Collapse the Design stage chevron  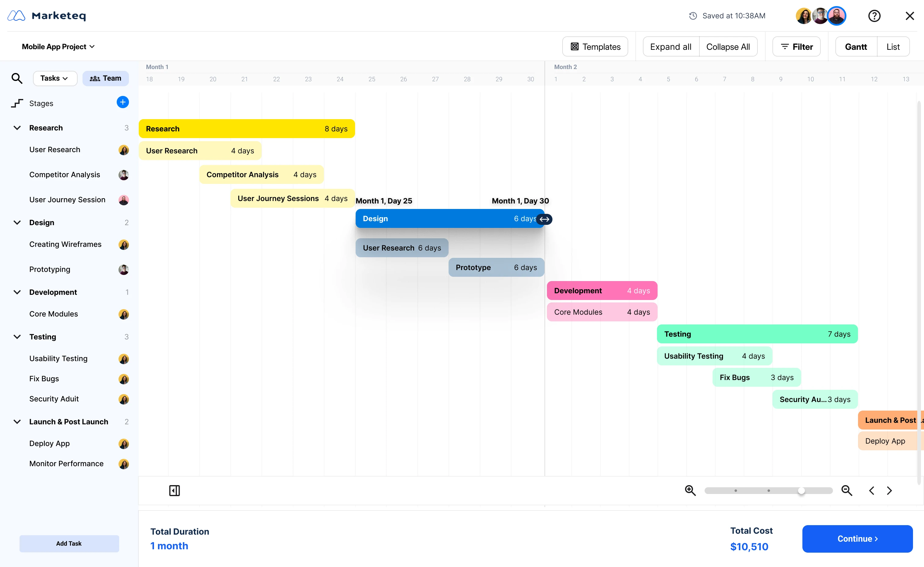point(17,223)
